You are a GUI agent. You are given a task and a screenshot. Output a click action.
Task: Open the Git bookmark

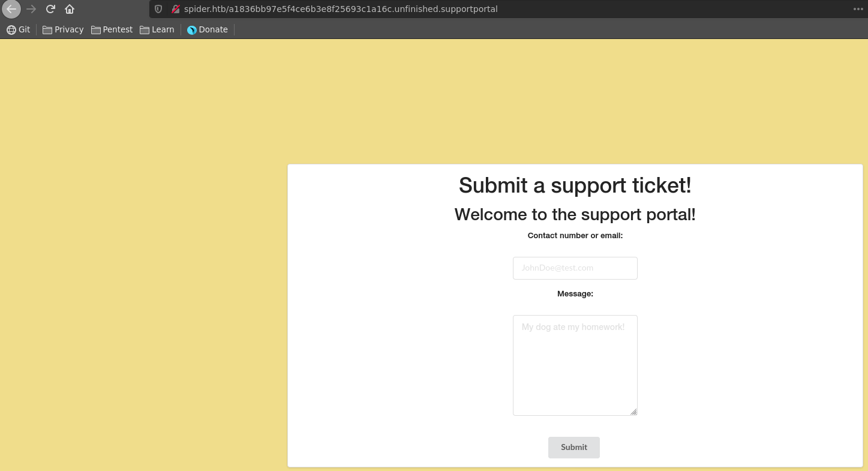pyautogui.click(x=18, y=29)
